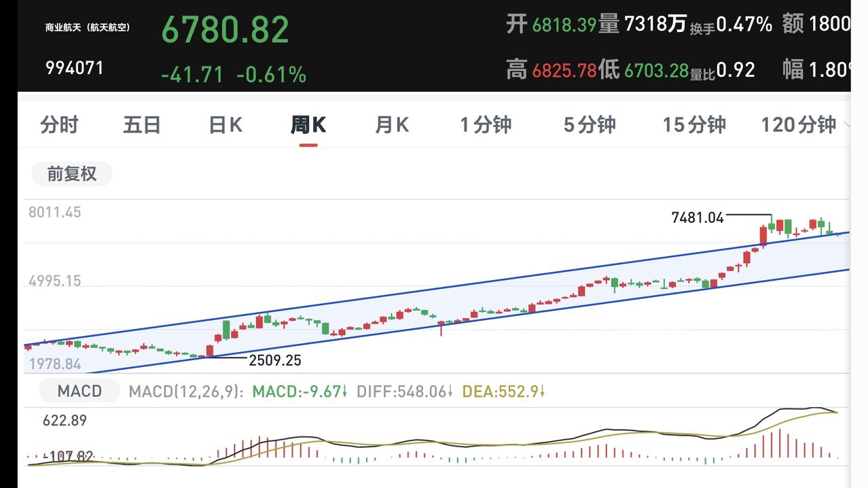Toggle the 前复权 adjustment button
Image resolution: width=868 pixels, height=488 pixels.
click(71, 174)
